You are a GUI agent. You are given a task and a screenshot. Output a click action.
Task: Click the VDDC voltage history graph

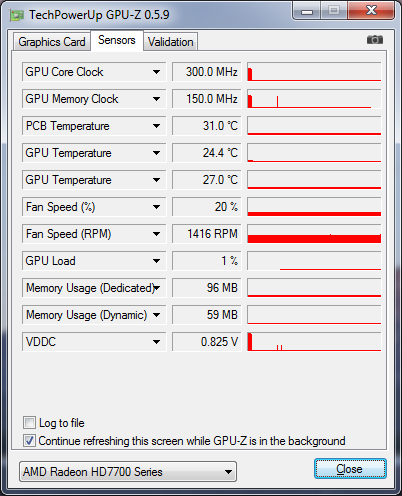(x=314, y=342)
